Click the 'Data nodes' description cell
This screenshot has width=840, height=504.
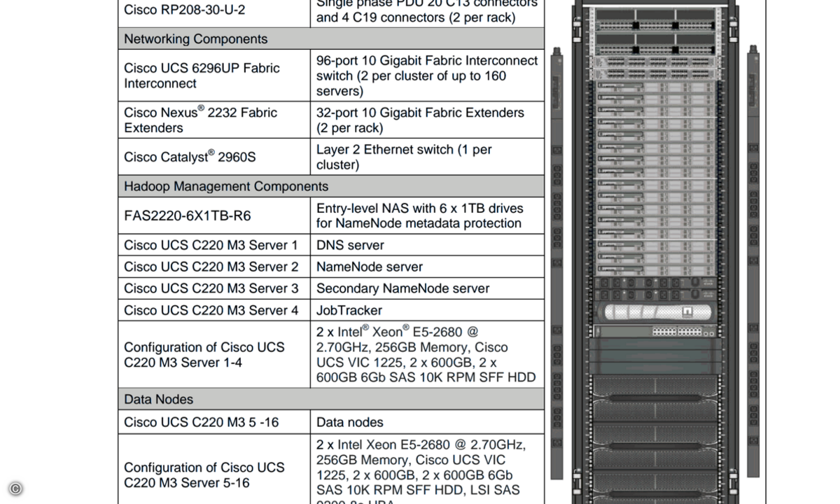click(427, 422)
